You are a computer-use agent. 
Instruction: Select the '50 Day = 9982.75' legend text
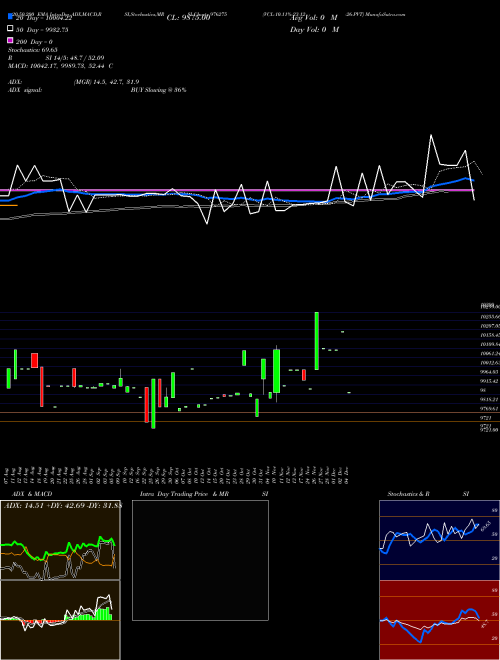coord(42,30)
